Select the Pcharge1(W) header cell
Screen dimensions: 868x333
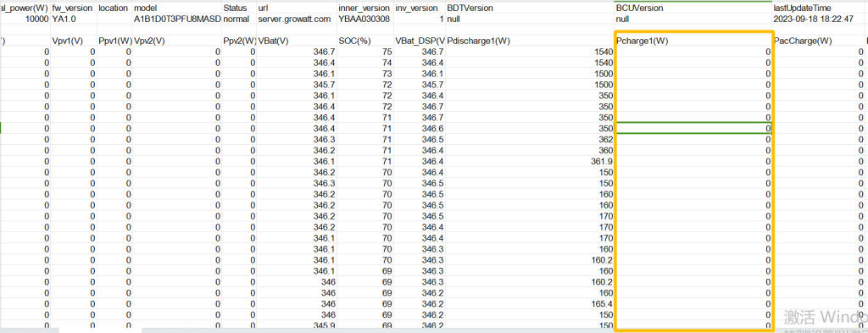point(693,41)
